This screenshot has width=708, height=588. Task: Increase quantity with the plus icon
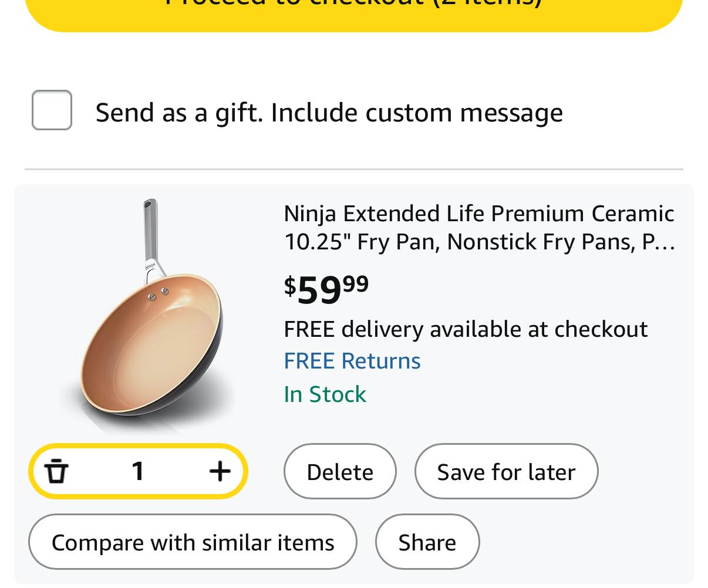(x=220, y=471)
